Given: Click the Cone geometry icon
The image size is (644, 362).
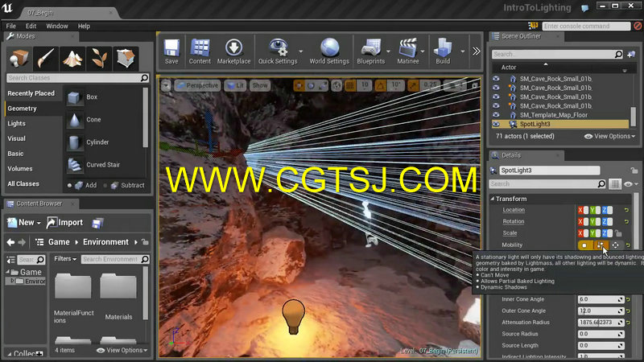Looking at the screenshot, I should pyautogui.click(x=74, y=120).
